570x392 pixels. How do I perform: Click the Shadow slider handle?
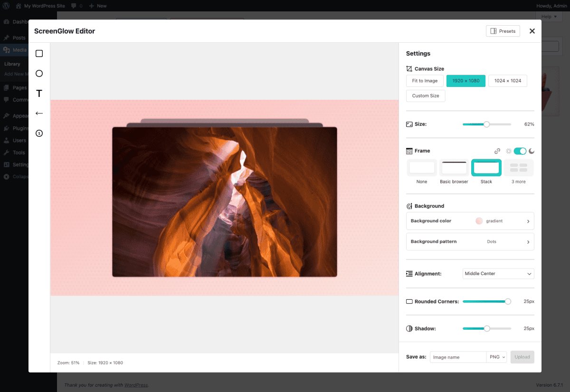(487, 329)
